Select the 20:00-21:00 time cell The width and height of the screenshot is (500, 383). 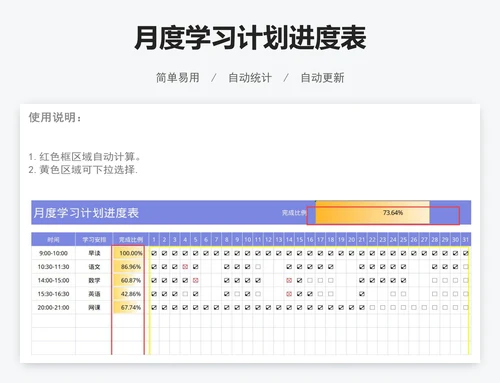click(53, 307)
